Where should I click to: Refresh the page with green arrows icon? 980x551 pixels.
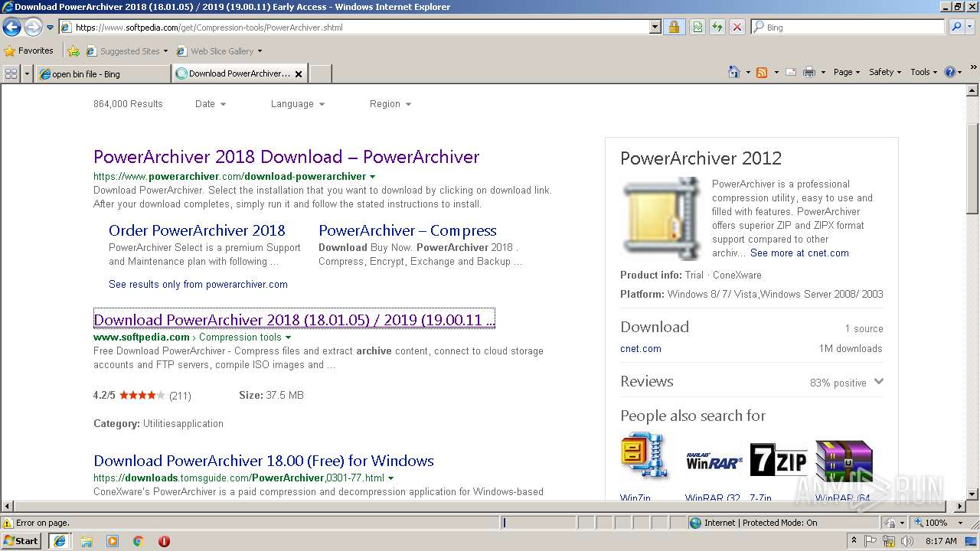pyautogui.click(x=717, y=28)
